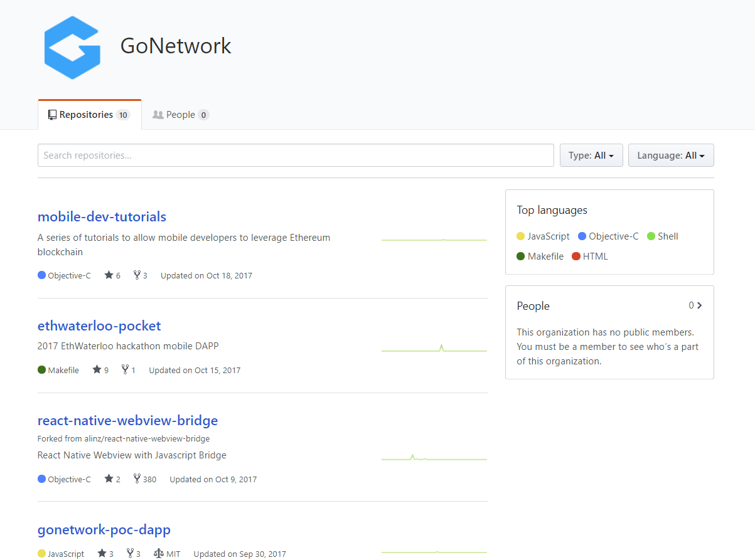Switch to the Repositories tab
Screen dimensions: 755x560
(90, 115)
